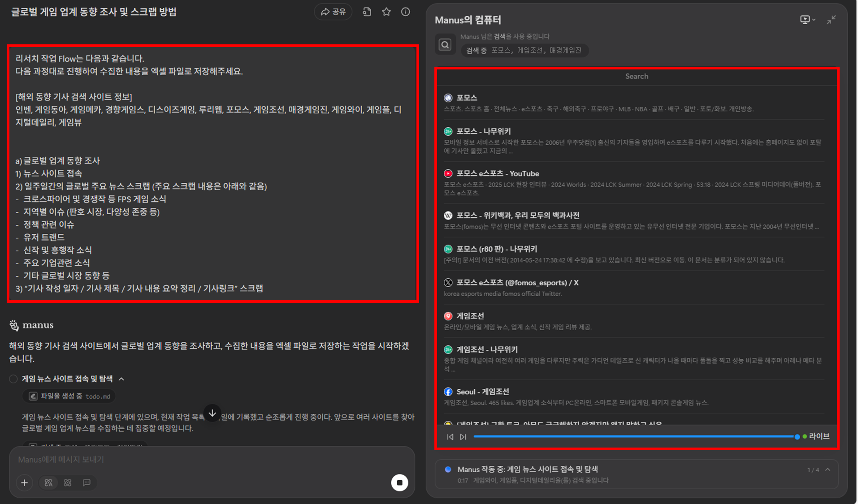Open Seoul - 게임조선 Facebook result
The image size is (858, 504).
[x=483, y=392]
